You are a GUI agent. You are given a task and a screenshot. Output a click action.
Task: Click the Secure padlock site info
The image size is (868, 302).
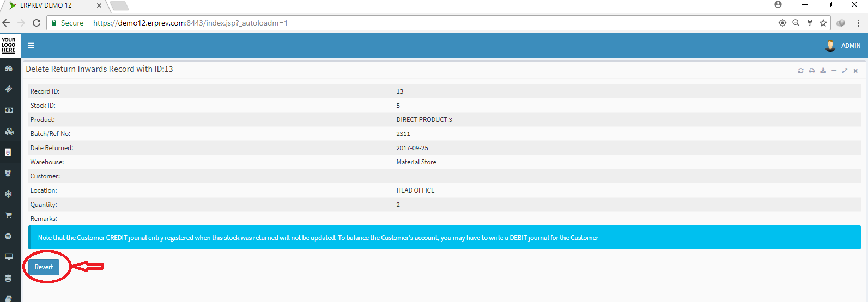[68, 23]
